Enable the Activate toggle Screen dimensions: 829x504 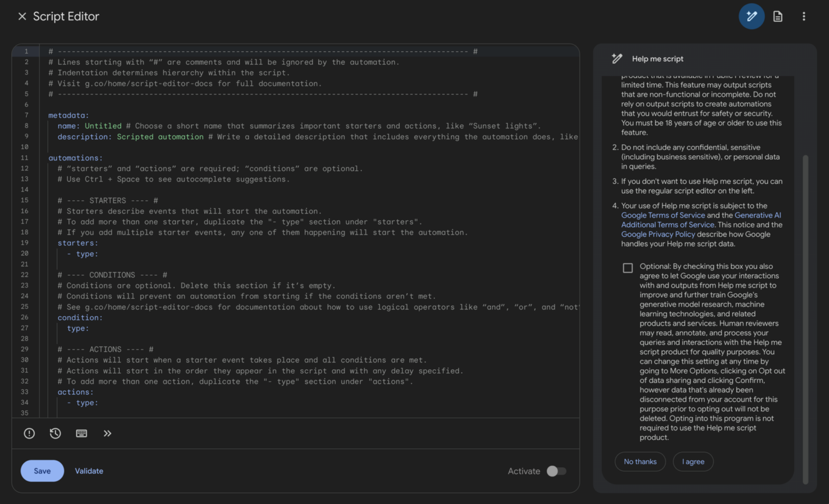(556, 471)
